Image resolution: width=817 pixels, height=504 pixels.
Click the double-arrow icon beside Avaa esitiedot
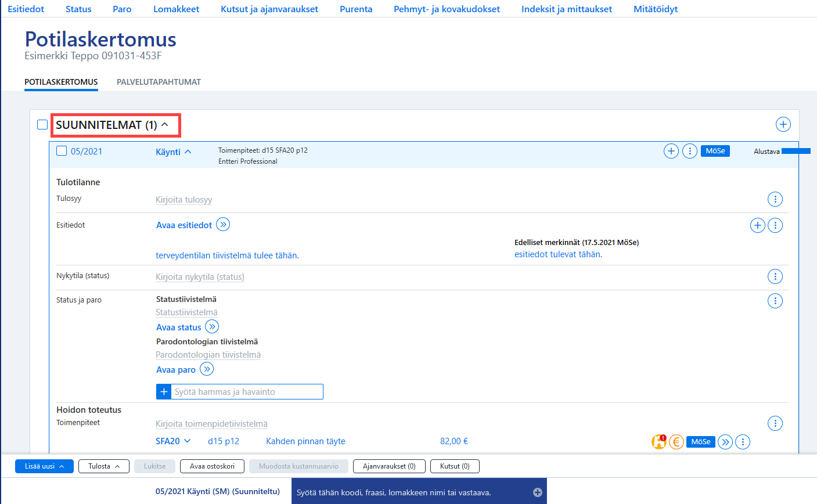click(x=223, y=224)
